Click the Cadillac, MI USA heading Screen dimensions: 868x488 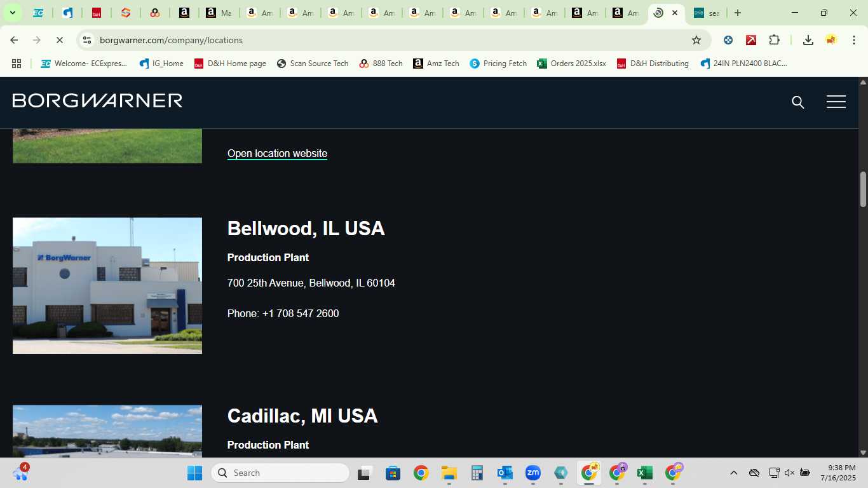[x=302, y=416]
